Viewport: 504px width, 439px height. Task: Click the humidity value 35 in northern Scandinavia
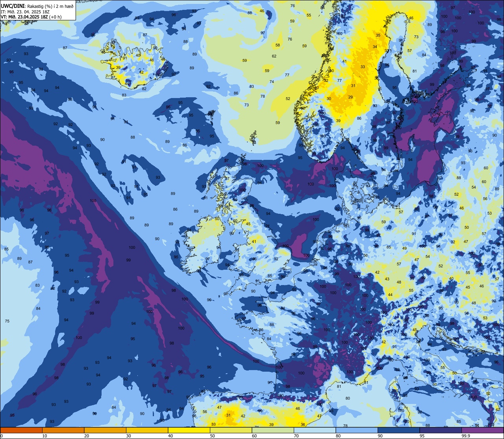pyautogui.click(x=378, y=35)
